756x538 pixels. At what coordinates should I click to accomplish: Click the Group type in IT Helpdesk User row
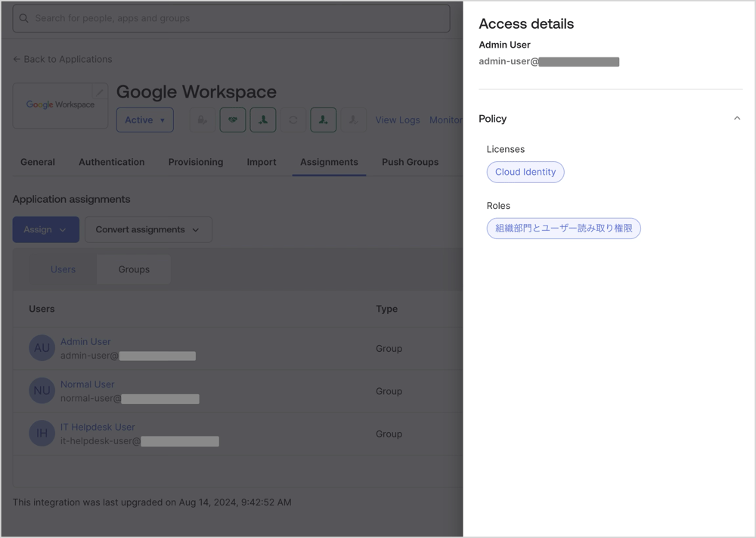pyautogui.click(x=389, y=434)
